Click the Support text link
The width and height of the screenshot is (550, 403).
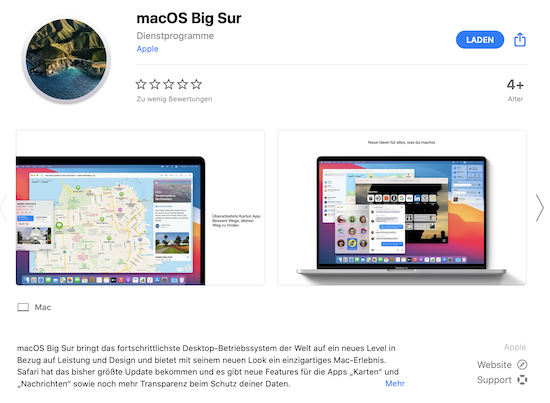coord(494,380)
